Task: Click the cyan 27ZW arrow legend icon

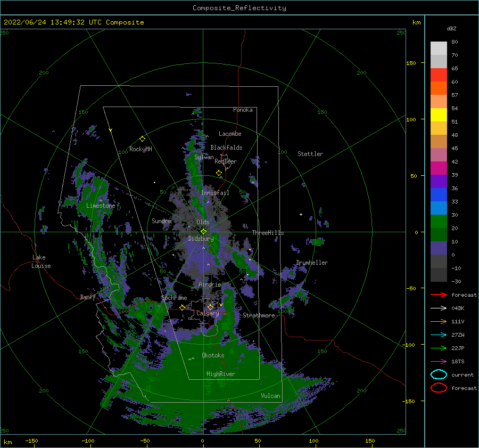Action: [x=439, y=335]
